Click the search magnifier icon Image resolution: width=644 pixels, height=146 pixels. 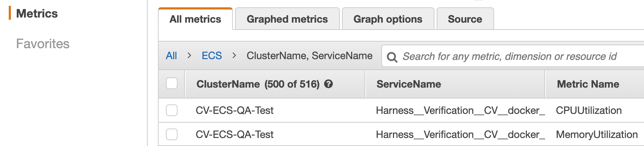(392, 57)
